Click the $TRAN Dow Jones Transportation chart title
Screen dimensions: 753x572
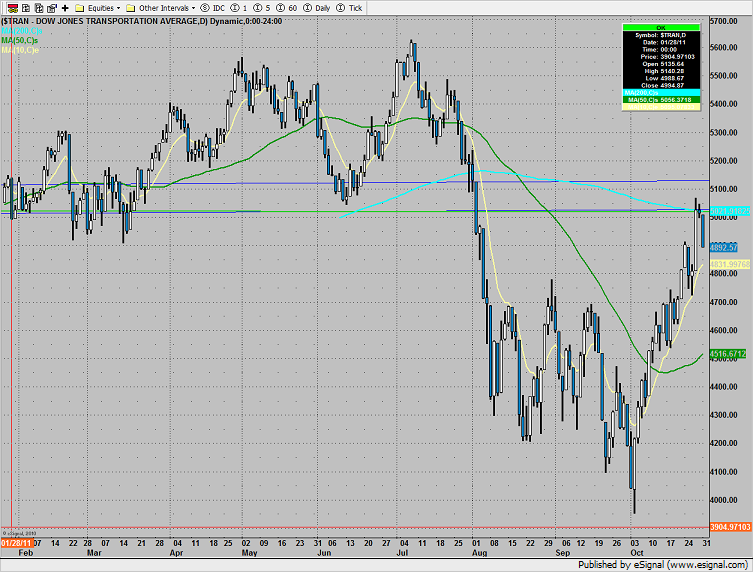pos(142,21)
